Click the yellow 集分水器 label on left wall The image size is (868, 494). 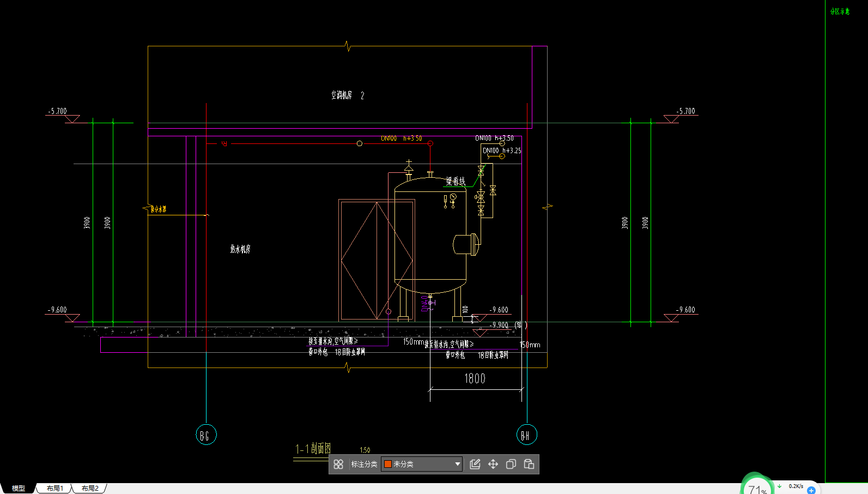pos(159,209)
